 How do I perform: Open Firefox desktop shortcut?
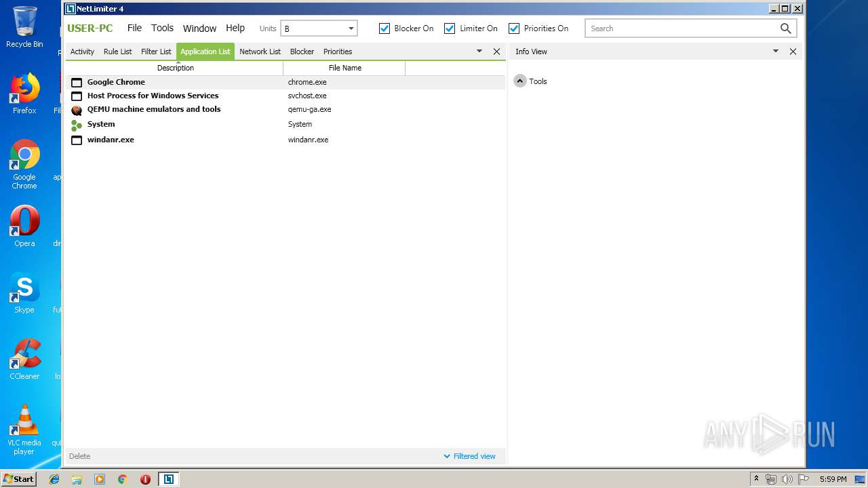point(24,94)
